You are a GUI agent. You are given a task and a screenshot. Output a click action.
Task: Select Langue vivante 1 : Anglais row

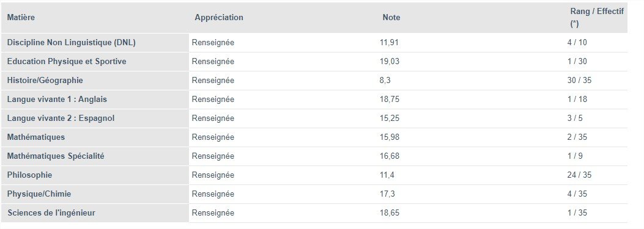pos(314,100)
